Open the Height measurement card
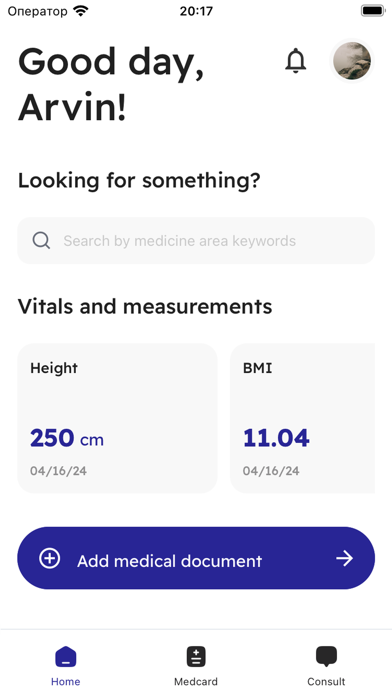Screen dimensions: 392x696 (x=117, y=418)
